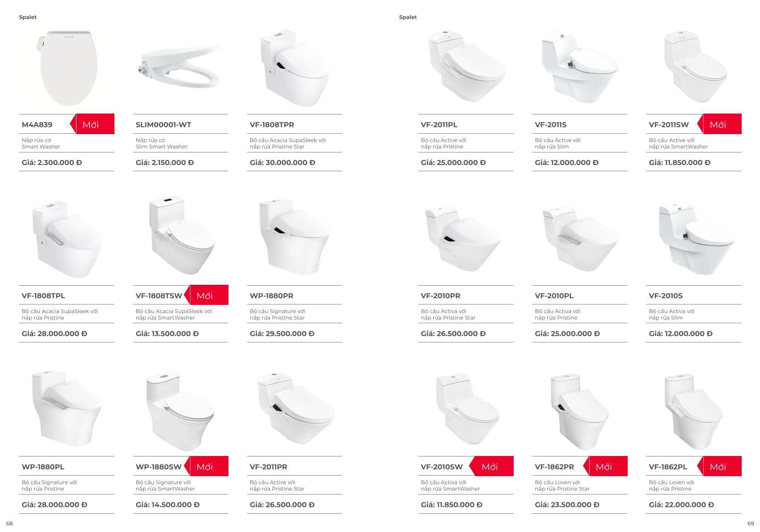Click the page number 68

click(x=9, y=524)
